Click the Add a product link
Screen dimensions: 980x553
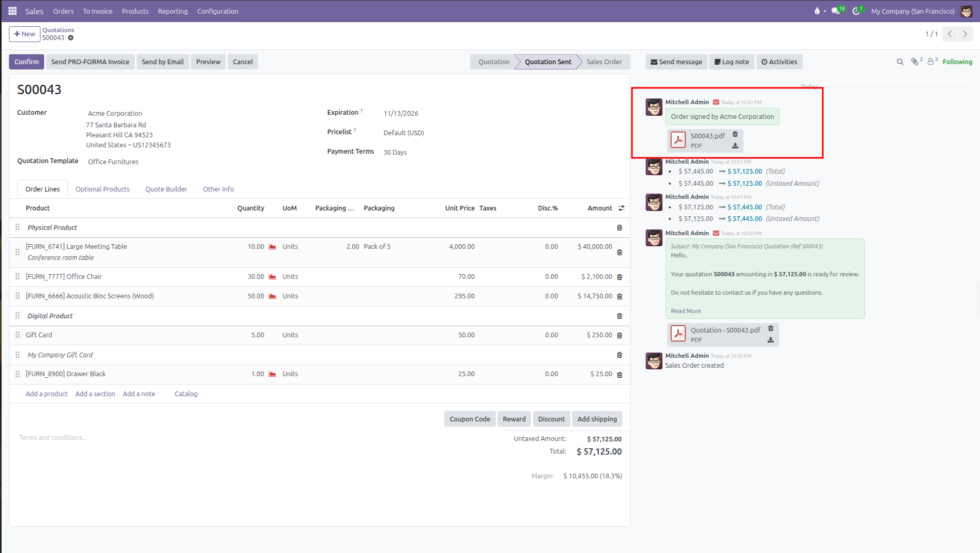(47, 394)
